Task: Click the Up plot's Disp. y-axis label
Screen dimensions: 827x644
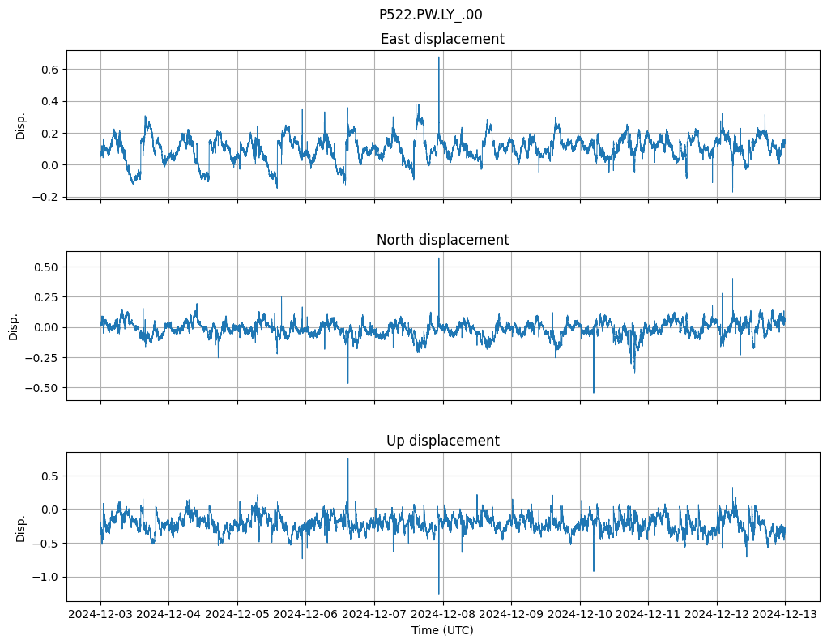Action: (22, 527)
